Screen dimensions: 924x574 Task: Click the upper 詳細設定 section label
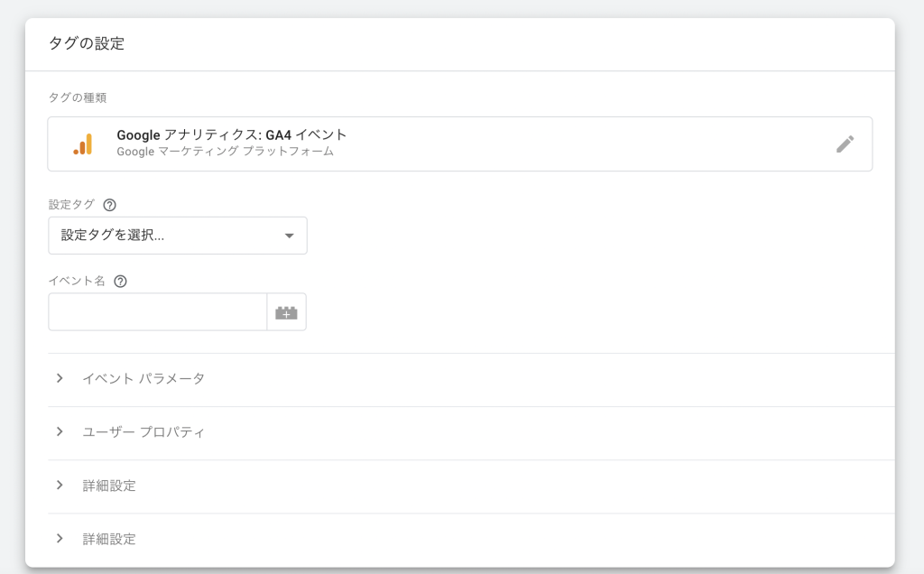click(109, 486)
